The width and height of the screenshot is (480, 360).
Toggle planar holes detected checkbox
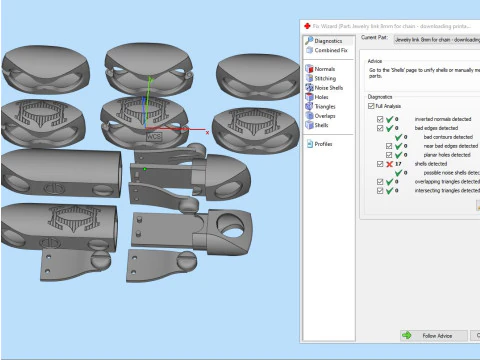coord(389,155)
